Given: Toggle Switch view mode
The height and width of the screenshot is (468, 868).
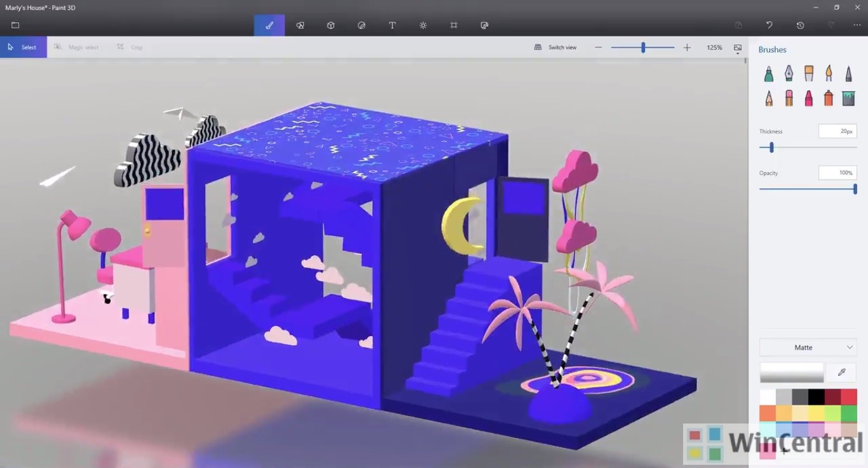Looking at the screenshot, I should 555,48.
